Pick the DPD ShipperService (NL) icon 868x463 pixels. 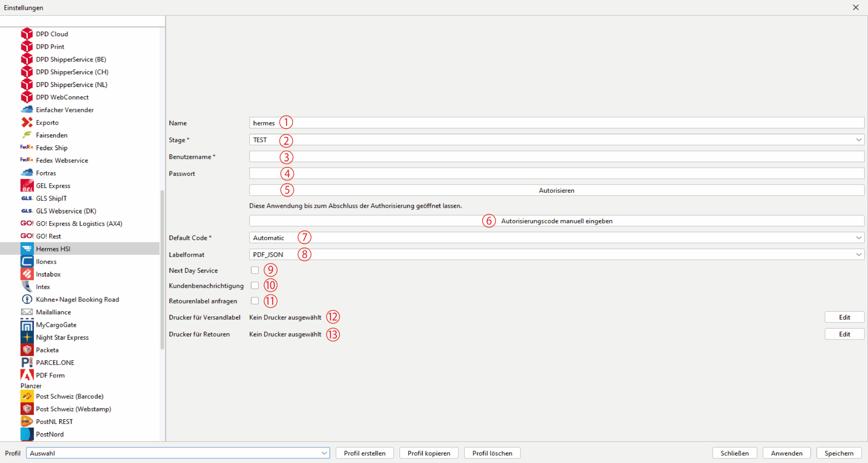click(x=27, y=84)
